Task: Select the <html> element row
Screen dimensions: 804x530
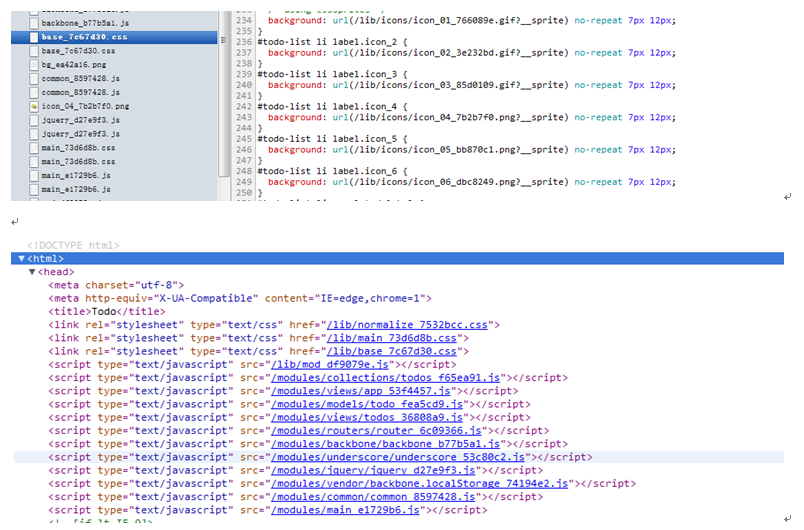Action: [x=397, y=258]
